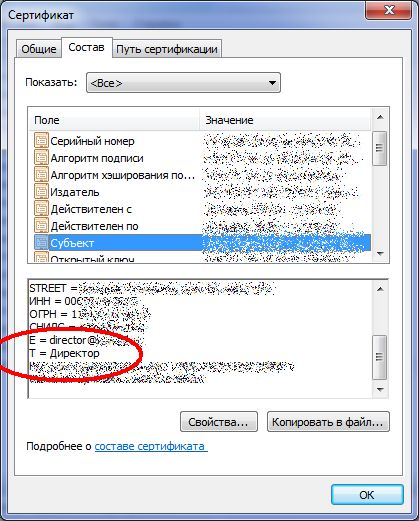Screen dimensions: 419x521
Task: Open the составе сертификата link
Action: click(x=151, y=446)
